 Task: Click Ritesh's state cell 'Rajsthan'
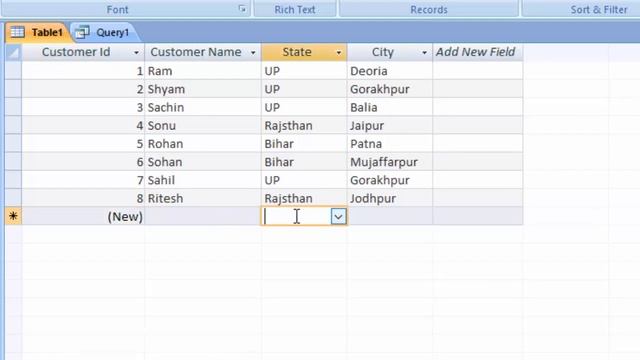pyautogui.click(x=304, y=198)
